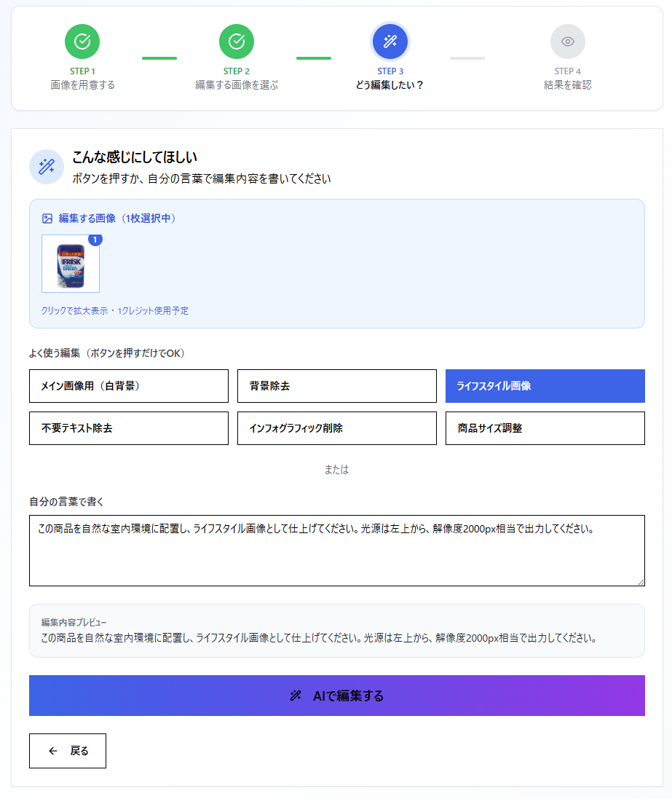Click the 編集する画像を選ぶ step label
Viewport: 672px width, 799px height.
[x=237, y=85]
